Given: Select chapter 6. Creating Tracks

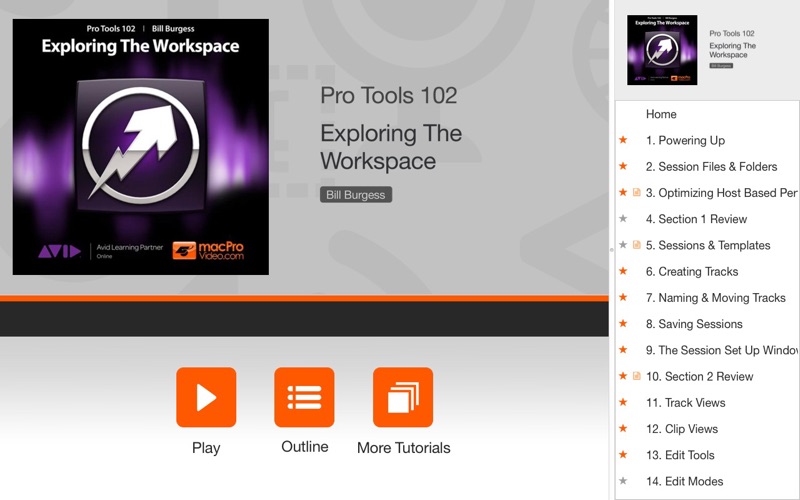Looking at the screenshot, I should coord(692,271).
